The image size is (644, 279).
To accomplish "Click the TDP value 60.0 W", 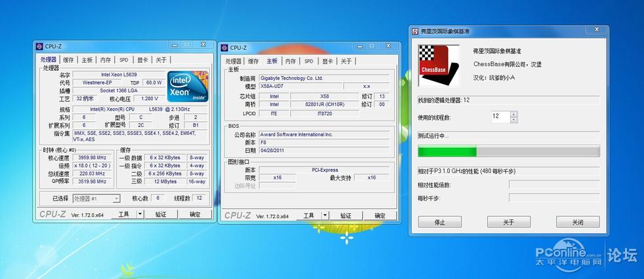I will click(x=154, y=83).
